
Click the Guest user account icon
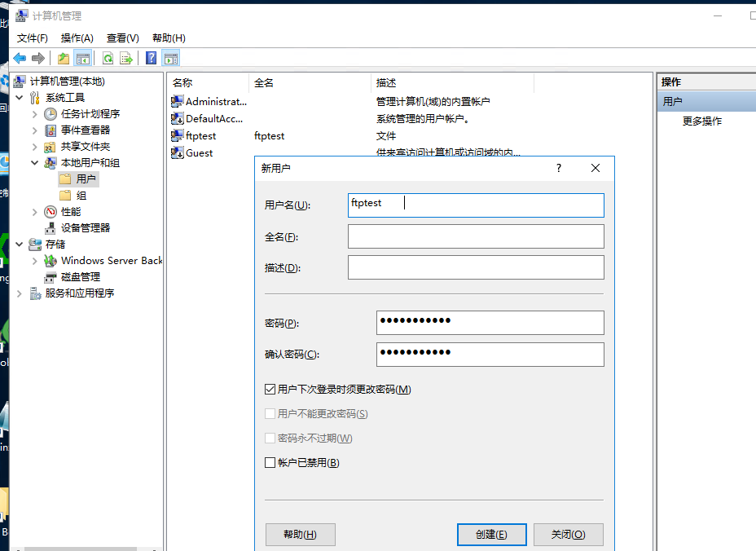177,153
